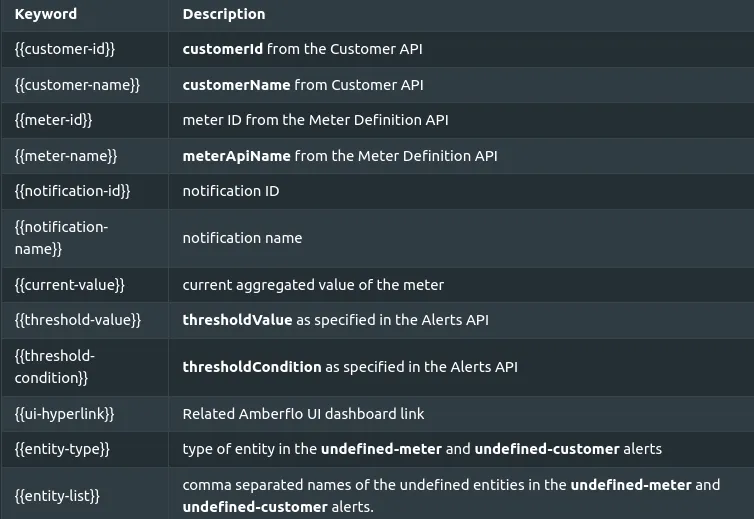Click 'meter ID from the Meter Definition API'
This screenshot has width=754, height=519.
click(315, 120)
